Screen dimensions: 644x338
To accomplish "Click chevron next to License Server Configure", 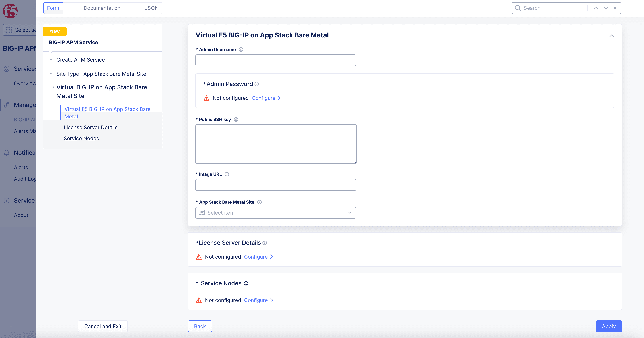I will pyautogui.click(x=271, y=257).
